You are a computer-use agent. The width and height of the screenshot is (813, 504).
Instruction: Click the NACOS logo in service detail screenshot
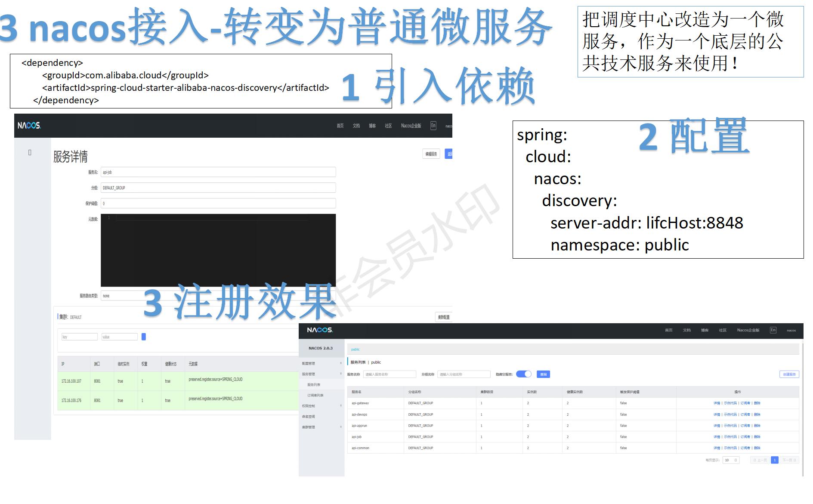[x=29, y=125]
